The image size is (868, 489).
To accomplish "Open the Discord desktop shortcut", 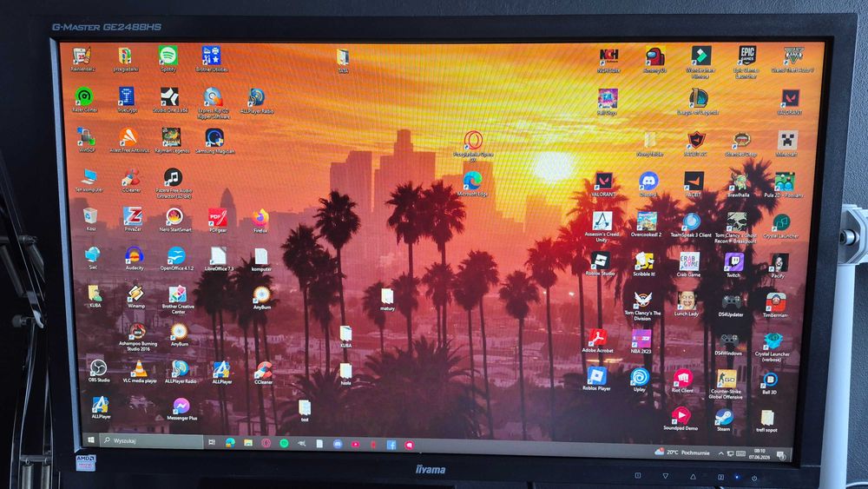I will click(x=648, y=184).
